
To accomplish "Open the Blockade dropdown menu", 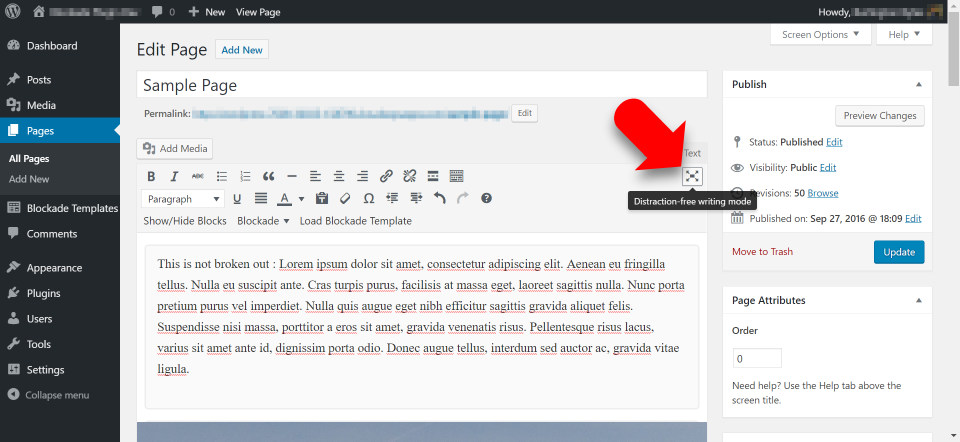I will (263, 221).
